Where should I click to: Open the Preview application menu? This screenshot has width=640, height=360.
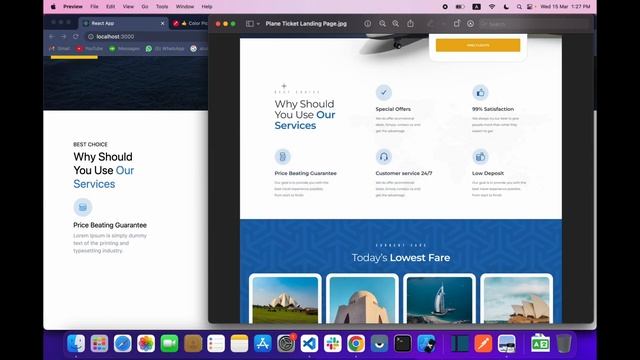tap(73, 7)
